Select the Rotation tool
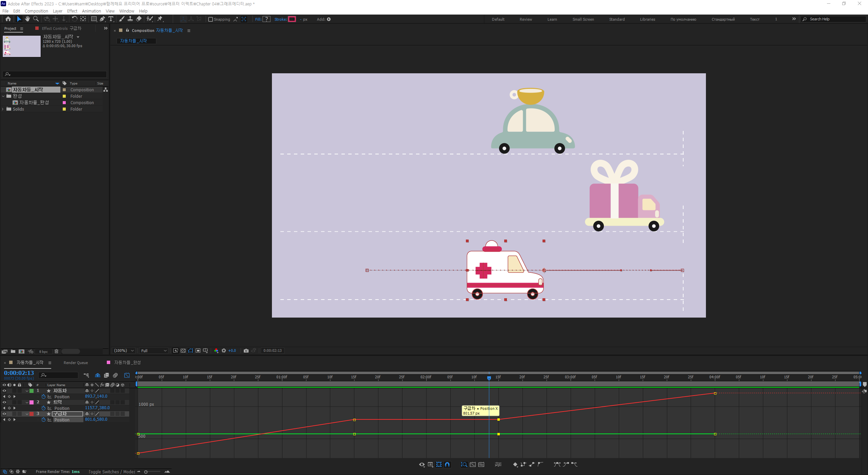Image resolution: width=868 pixels, height=475 pixels. [74, 19]
